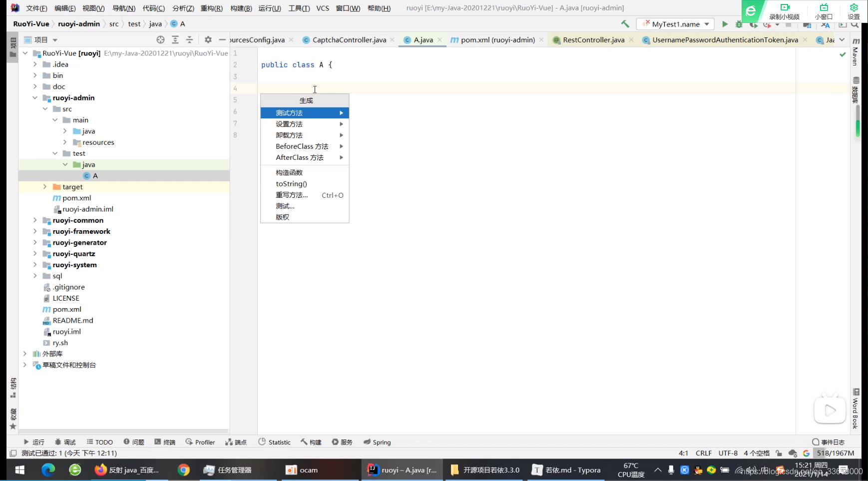Collapse the ruoyi-admin module
868x481 pixels.
point(35,98)
